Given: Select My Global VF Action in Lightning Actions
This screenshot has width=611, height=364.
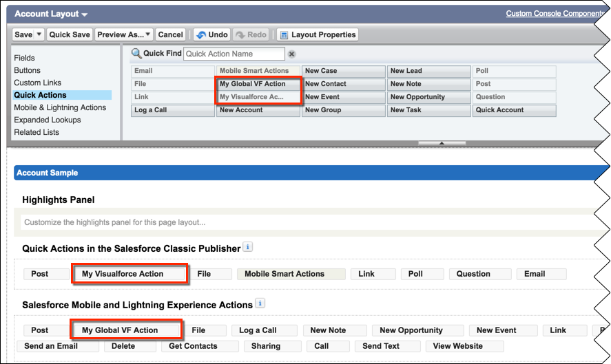Looking at the screenshot, I should (x=126, y=330).
